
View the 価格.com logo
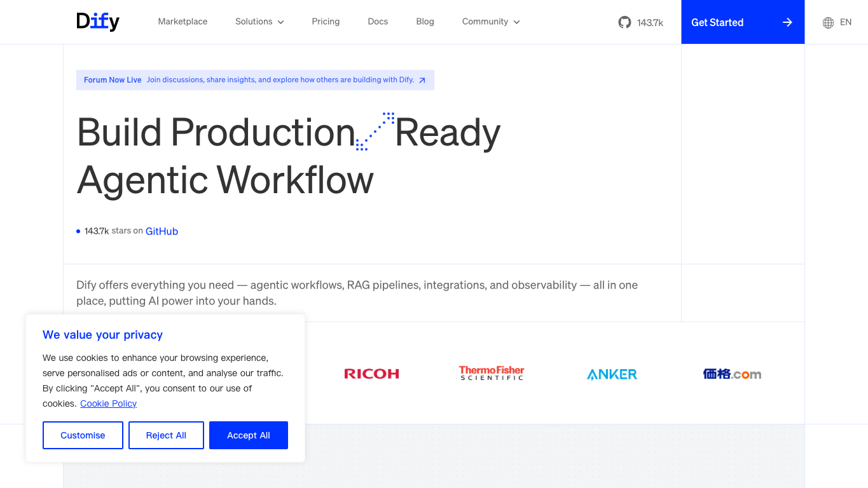pyautogui.click(x=732, y=374)
